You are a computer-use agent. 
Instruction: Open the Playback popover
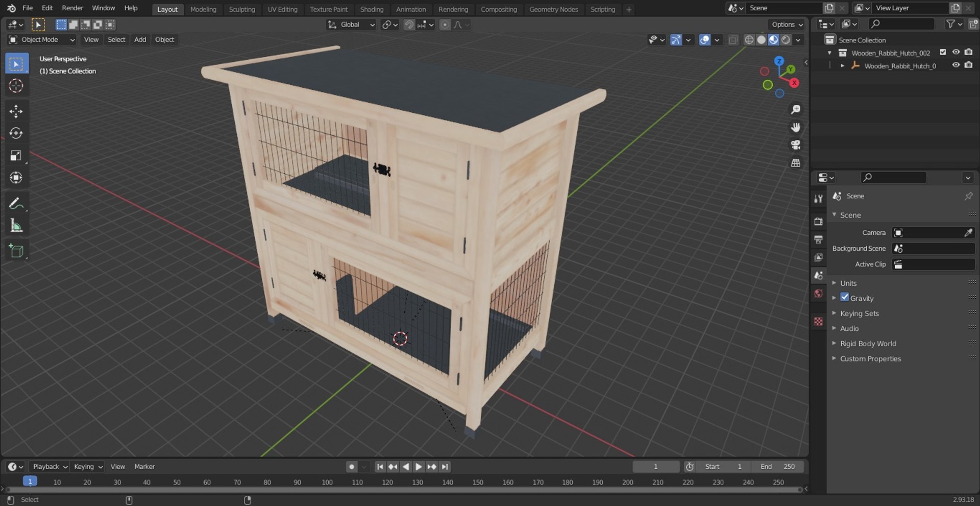click(x=50, y=467)
